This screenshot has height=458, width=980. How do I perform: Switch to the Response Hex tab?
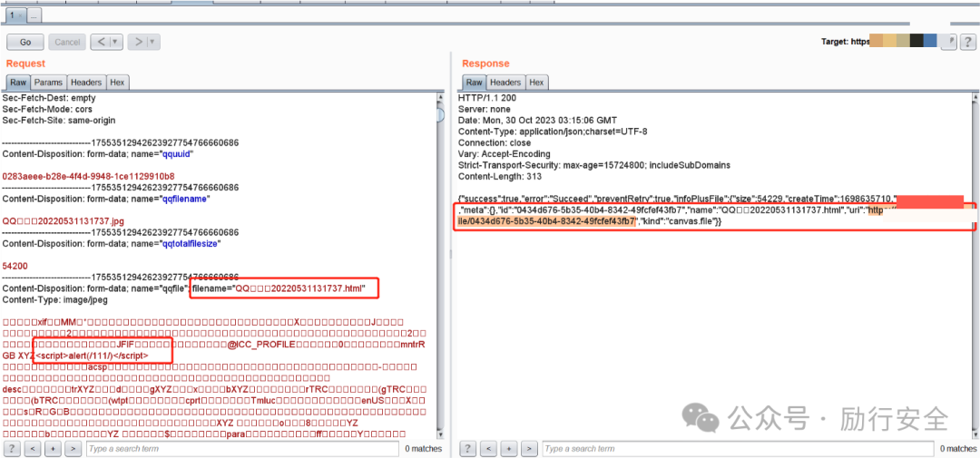tap(536, 83)
